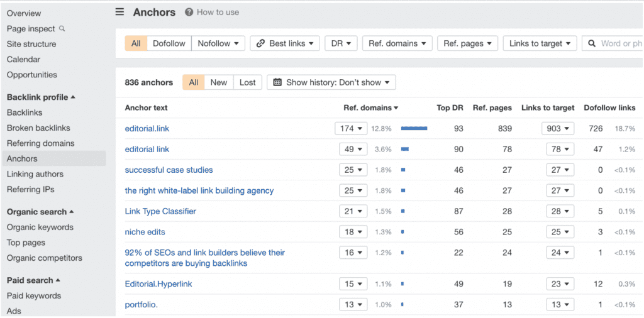Open the editorial.link anchor text
Image resolution: width=644 pixels, height=318 pixels.
pyautogui.click(x=147, y=128)
